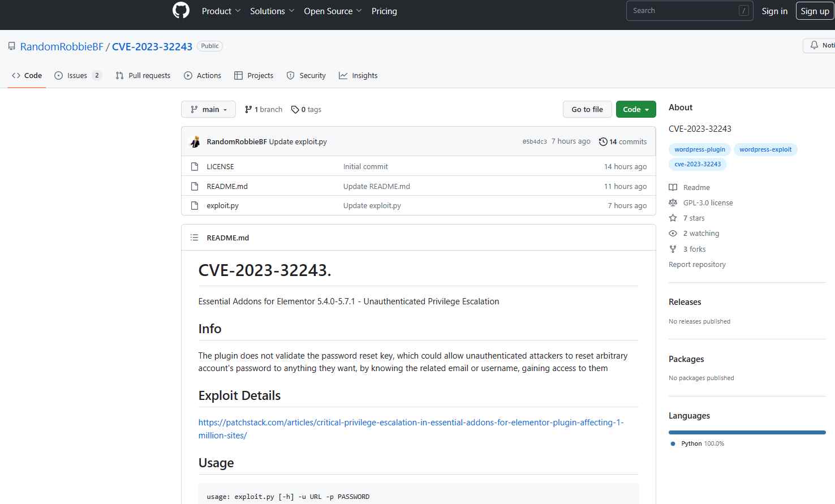Image resolution: width=835 pixels, height=504 pixels.
Task: Click the fork icon beside 3 forks
Action: (x=673, y=249)
